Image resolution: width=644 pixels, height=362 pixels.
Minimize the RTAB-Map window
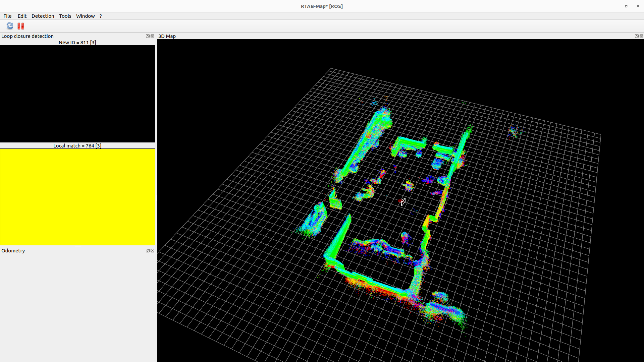click(615, 6)
